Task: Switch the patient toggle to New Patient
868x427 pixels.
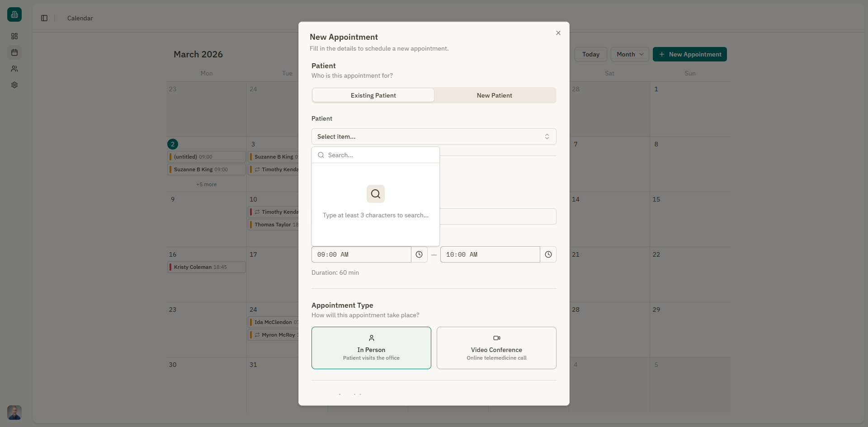Action: [x=494, y=95]
